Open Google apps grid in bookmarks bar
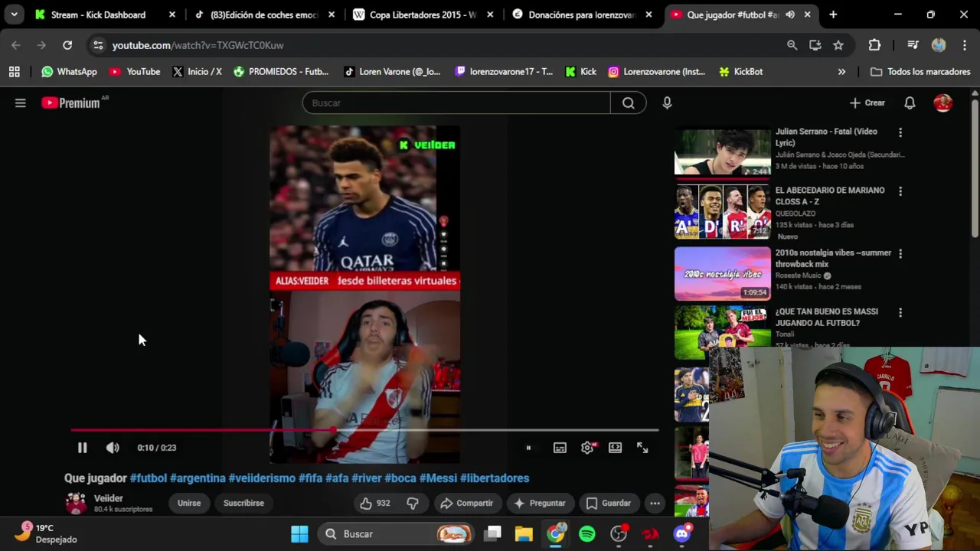980x551 pixels. click(x=14, y=72)
